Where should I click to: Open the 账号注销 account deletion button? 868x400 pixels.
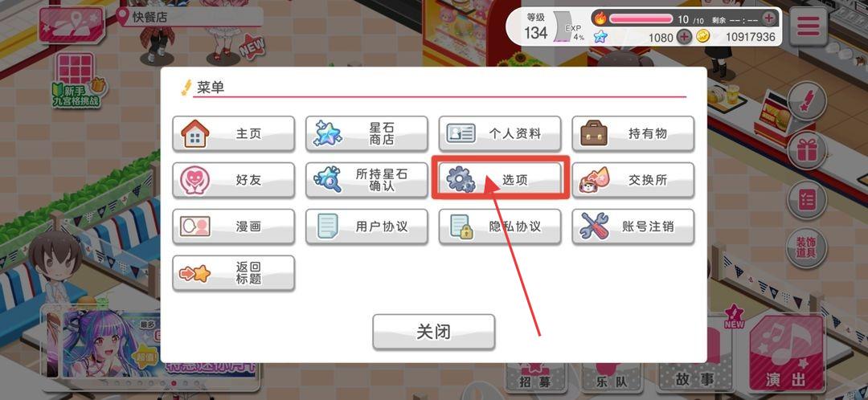pos(633,227)
